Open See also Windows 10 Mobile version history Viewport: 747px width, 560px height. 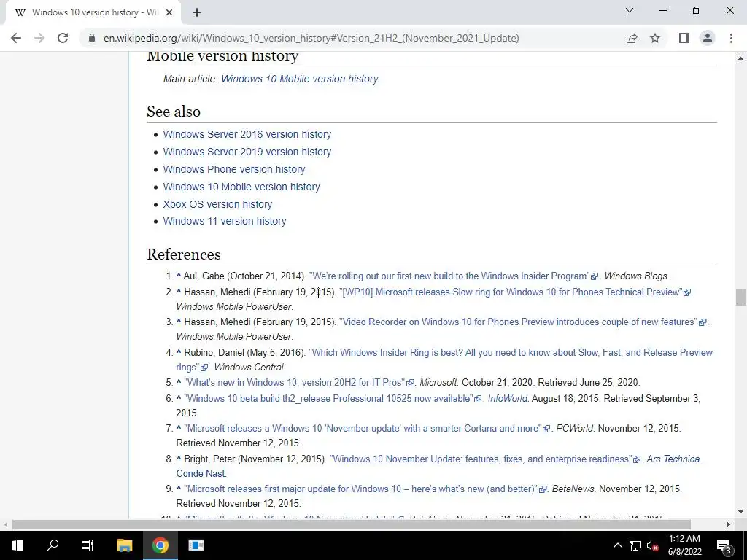click(x=241, y=187)
